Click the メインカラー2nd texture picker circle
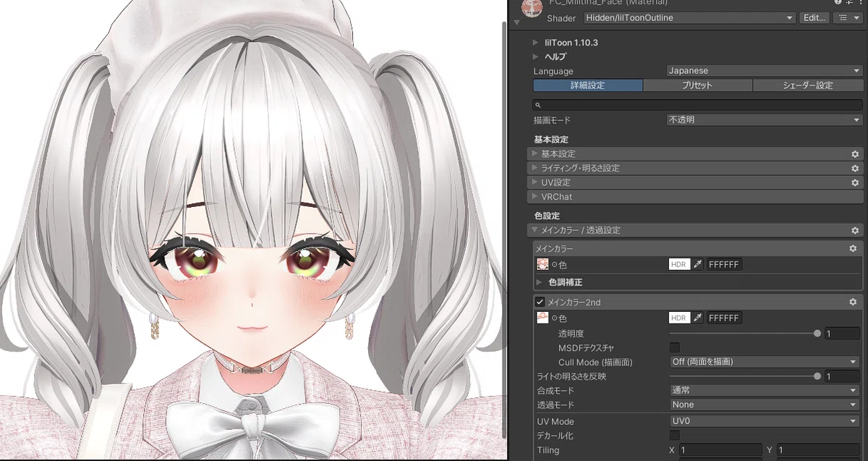Viewport: 868px width, 461px height. coord(554,318)
